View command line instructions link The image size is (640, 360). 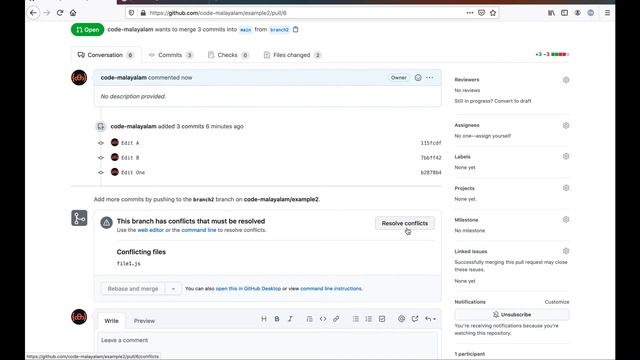331,289
